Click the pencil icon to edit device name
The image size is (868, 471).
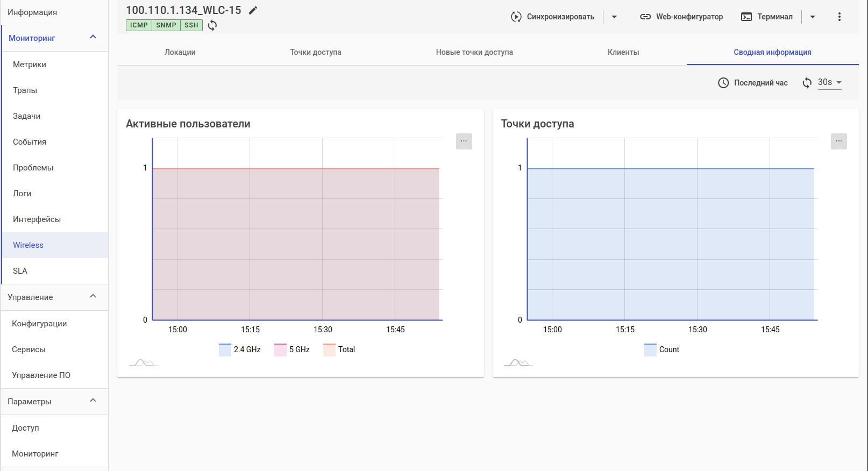253,10
